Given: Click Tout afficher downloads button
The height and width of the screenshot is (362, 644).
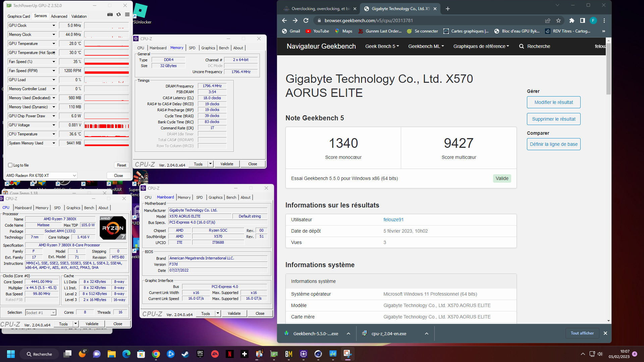Looking at the screenshot, I should coord(582,333).
